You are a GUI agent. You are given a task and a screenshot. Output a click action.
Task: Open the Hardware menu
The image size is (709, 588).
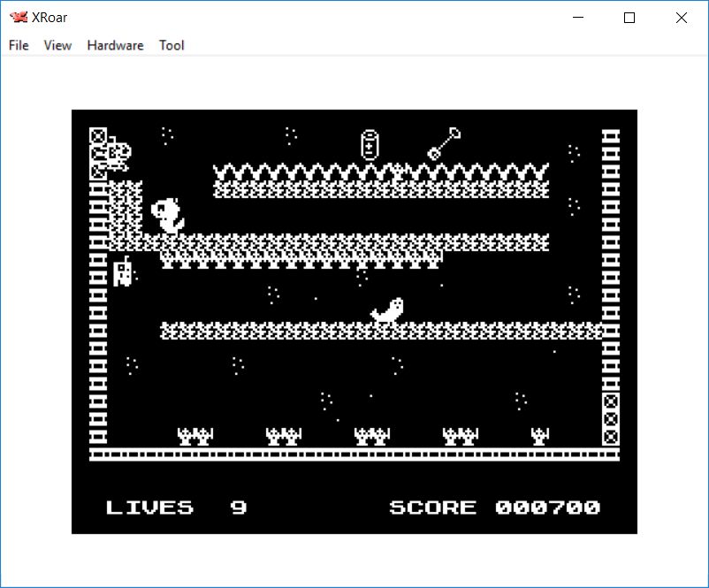tap(115, 45)
